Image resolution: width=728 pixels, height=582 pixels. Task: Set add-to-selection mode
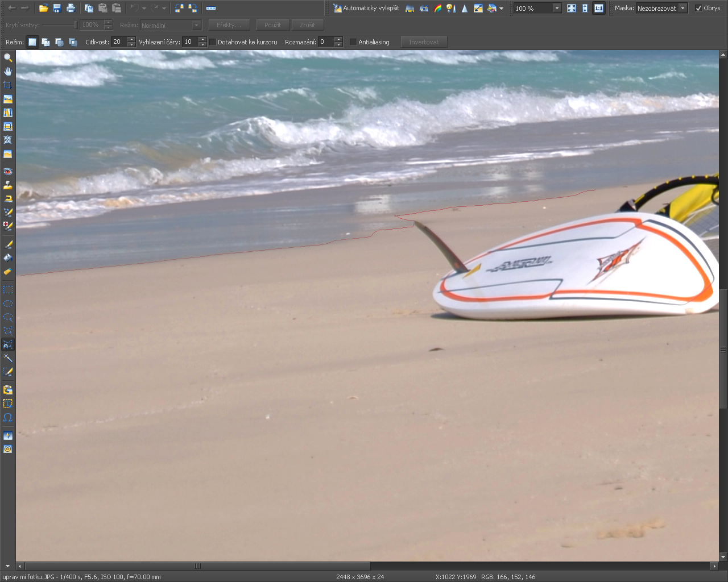click(45, 42)
